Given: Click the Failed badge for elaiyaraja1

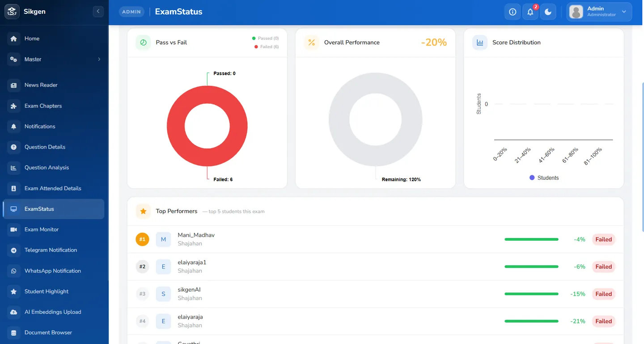Looking at the screenshot, I should [x=603, y=267].
